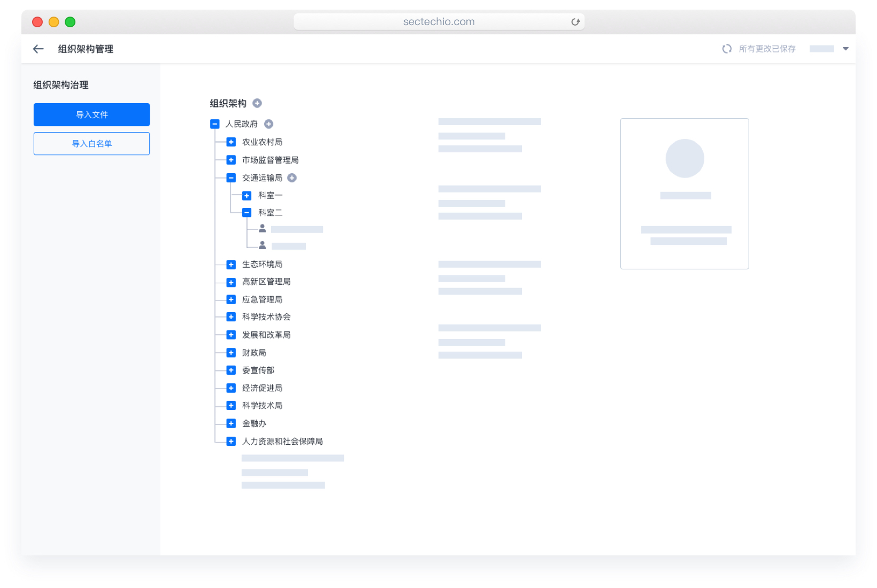Select 人力资源和社会保障局 in the tree
This screenshot has width=877, height=588.
click(x=282, y=442)
